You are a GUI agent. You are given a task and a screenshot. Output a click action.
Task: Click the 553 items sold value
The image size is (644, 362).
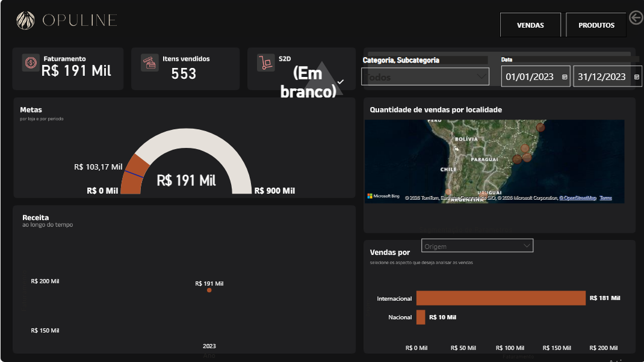point(184,74)
